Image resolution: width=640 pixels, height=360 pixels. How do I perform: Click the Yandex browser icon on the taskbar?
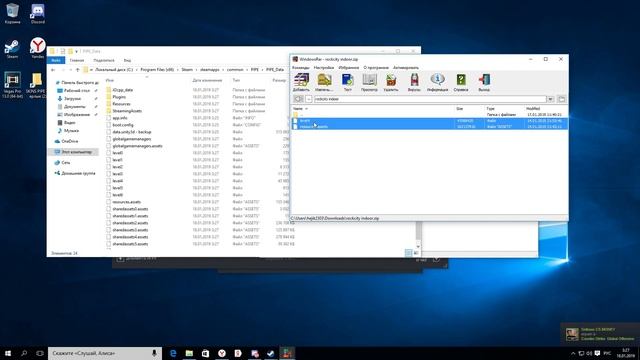[x=222, y=353]
